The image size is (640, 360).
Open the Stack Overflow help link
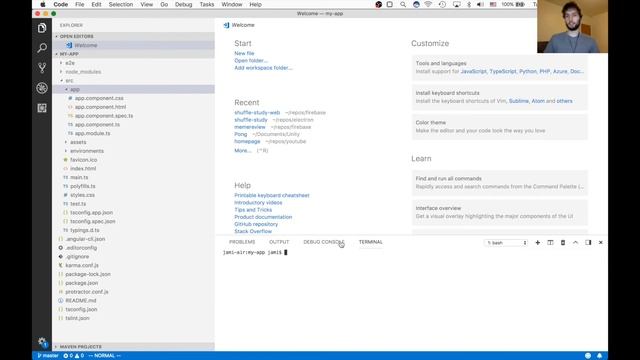click(253, 231)
